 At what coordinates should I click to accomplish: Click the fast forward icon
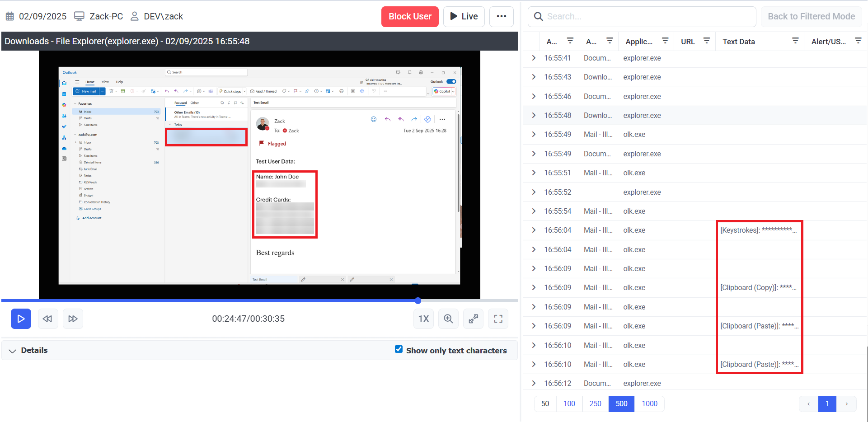click(73, 319)
